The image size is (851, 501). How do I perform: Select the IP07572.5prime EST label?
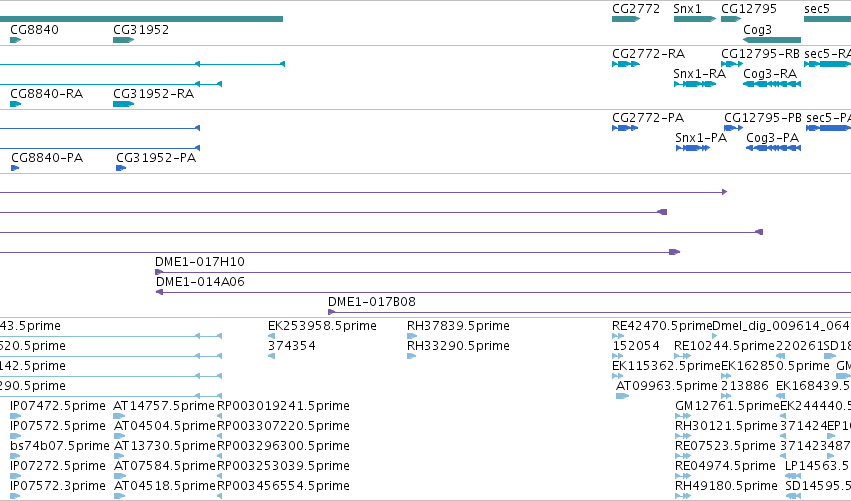click(x=58, y=426)
